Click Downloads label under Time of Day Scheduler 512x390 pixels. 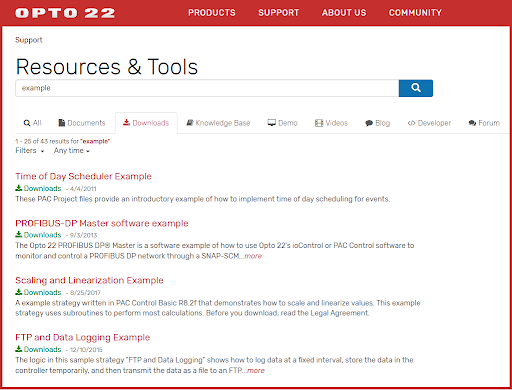[x=42, y=188]
